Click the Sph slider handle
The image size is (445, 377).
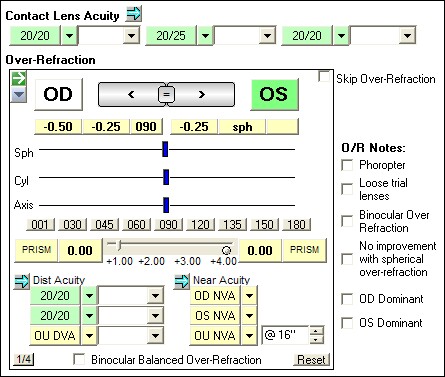coord(165,149)
